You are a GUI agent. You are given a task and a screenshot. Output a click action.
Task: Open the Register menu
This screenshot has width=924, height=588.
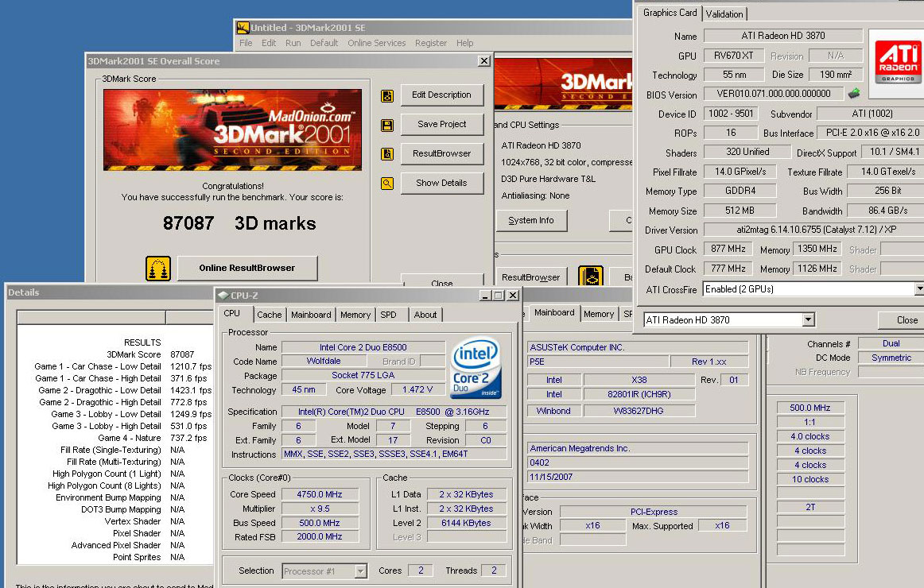pos(431,43)
